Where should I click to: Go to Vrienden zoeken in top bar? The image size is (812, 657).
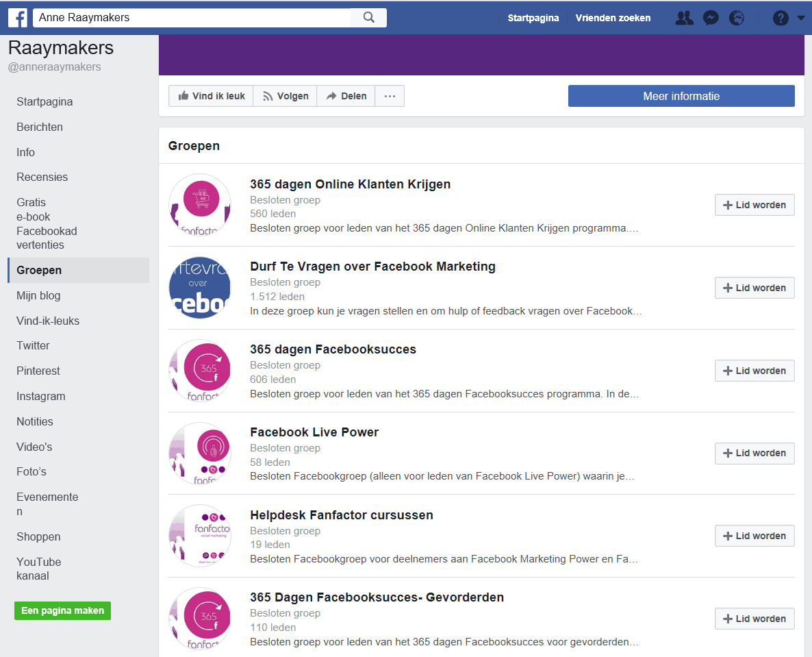613,18
